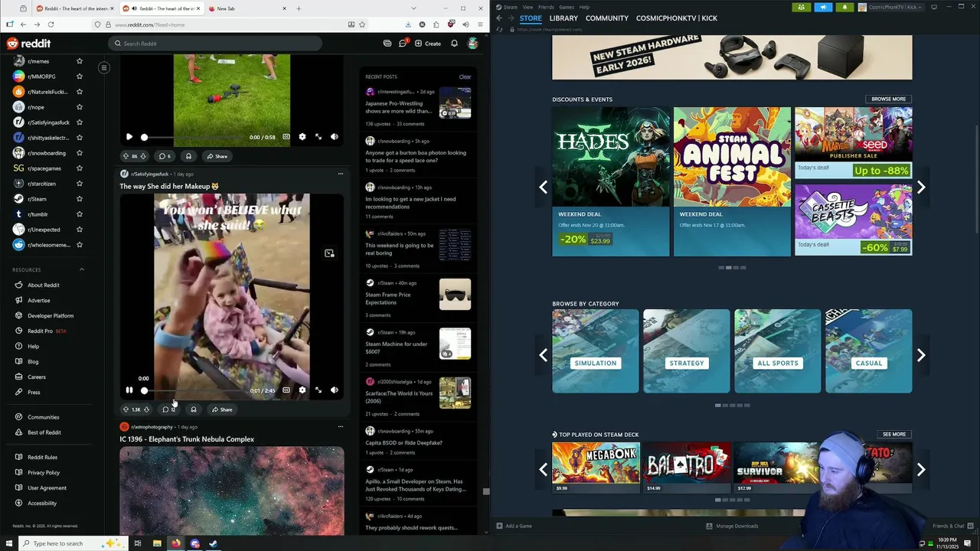Open Steam COMMUNITY tab
This screenshot has height=551, width=980.
(x=607, y=18)
